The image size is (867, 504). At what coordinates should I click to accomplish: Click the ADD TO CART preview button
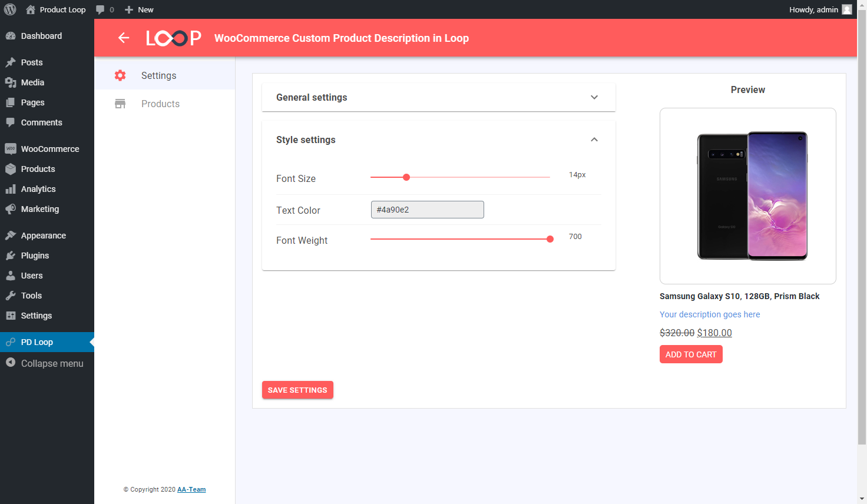click(x=691, y=354)
